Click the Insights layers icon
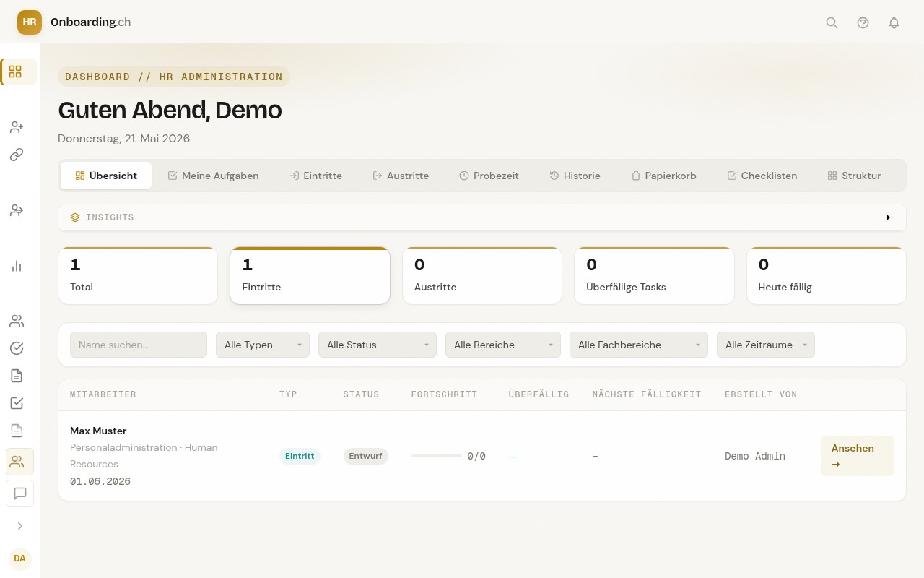The height and width of the screenshot is (578, 924). coord(75,217)
